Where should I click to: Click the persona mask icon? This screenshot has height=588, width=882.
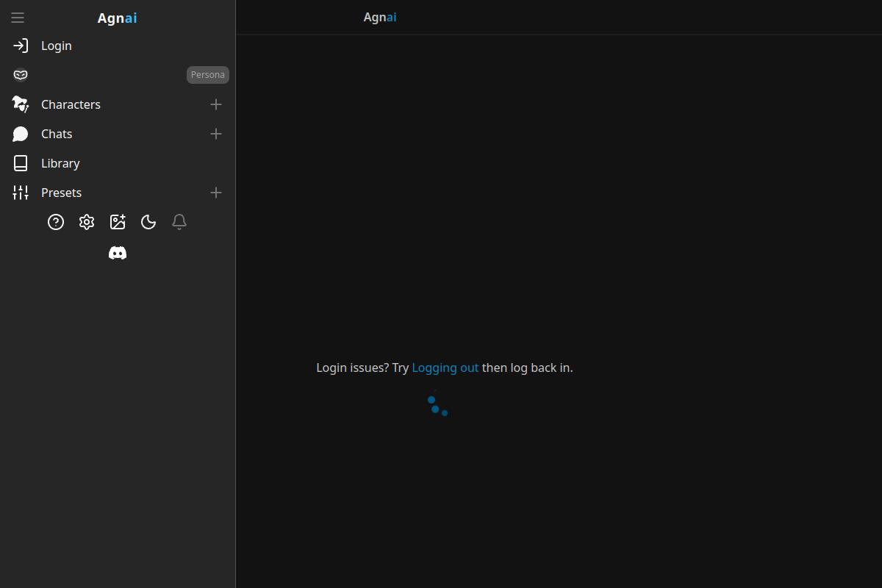21,75
